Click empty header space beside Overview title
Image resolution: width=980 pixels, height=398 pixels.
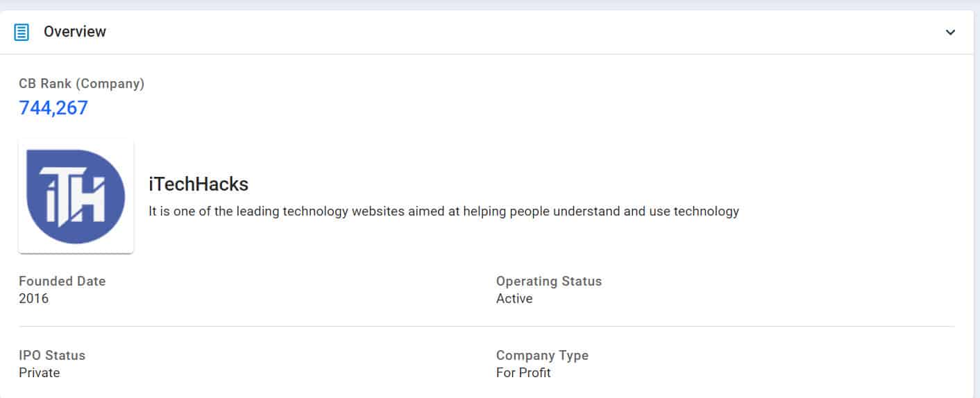coord(486,32)
